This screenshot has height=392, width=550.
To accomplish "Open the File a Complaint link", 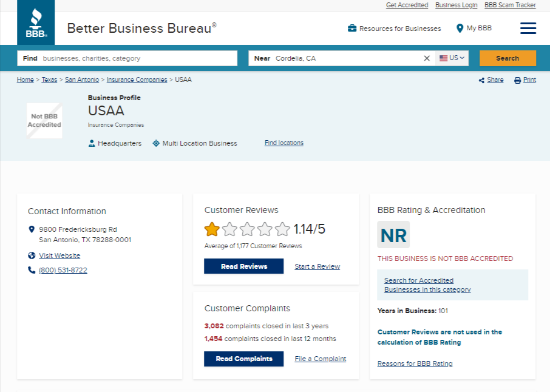I will (321, 359).
